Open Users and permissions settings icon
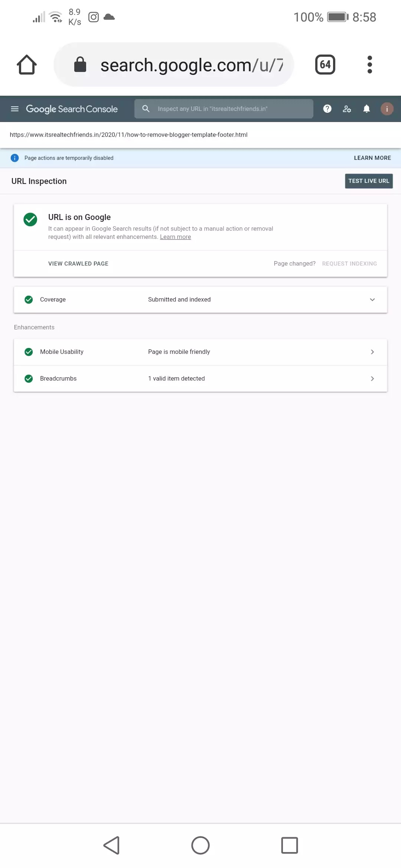 pos(347,109)
